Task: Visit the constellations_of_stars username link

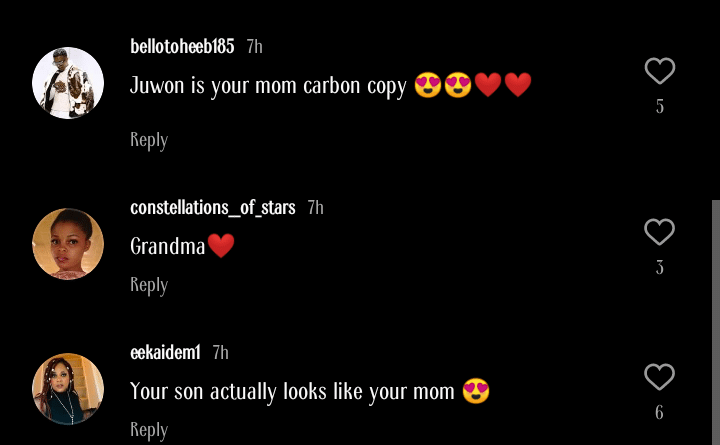Action: pyautogui.click(x=212, y=207)
